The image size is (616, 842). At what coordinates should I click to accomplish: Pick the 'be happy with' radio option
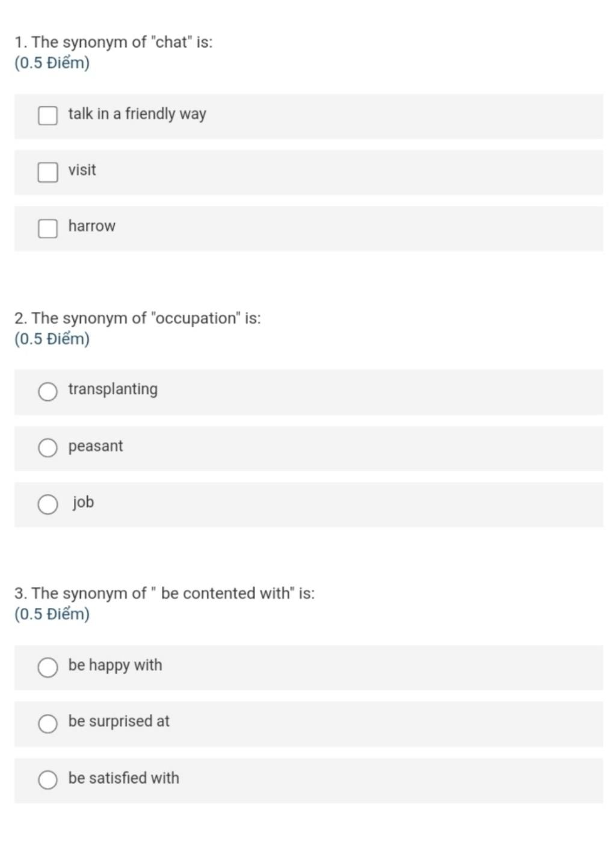[x=48, y=667]
